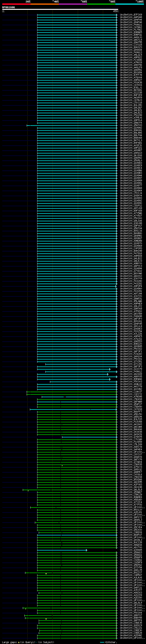Select hit label UniRef100_A9TJG9
Screen dimensions: 146x644
[x=131, y=208]
